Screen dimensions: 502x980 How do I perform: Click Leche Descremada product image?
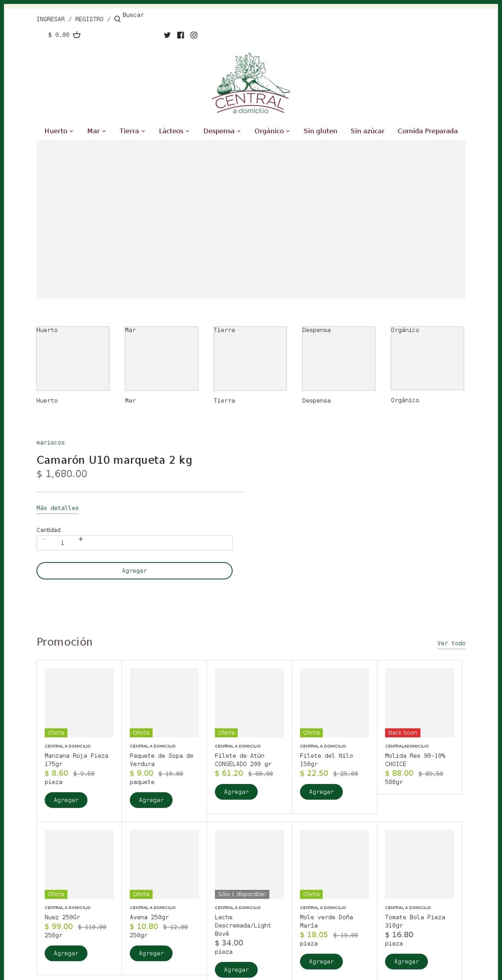point(249,864)
